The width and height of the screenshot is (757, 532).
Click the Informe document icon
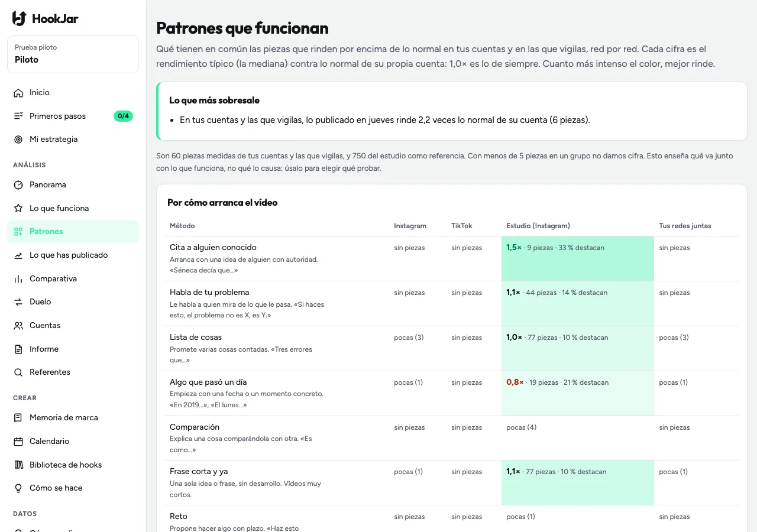tap(18, 349)
